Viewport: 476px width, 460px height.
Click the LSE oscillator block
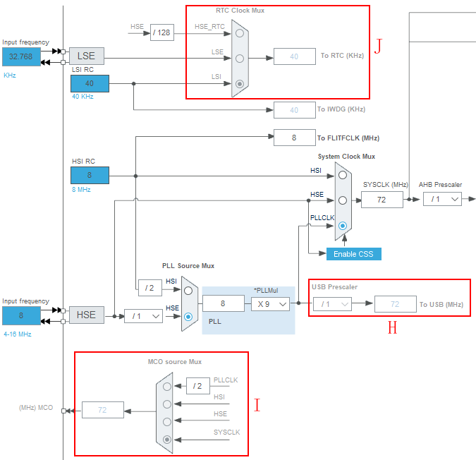(86, 56)
